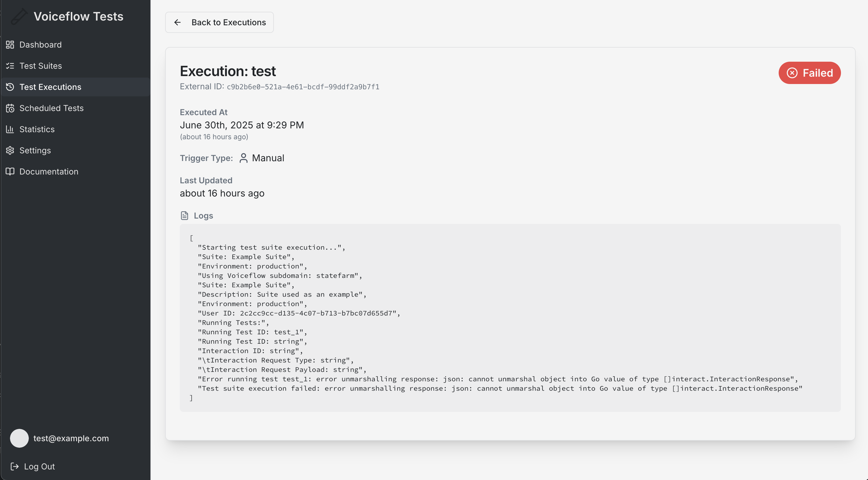Click the back arrow icon

(177, 22)
